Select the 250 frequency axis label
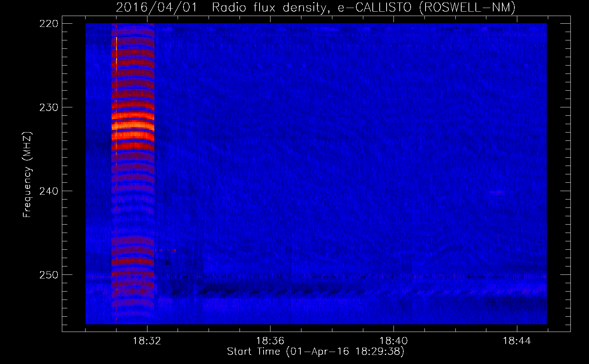589x364 pixels. [x=49, y=275]
